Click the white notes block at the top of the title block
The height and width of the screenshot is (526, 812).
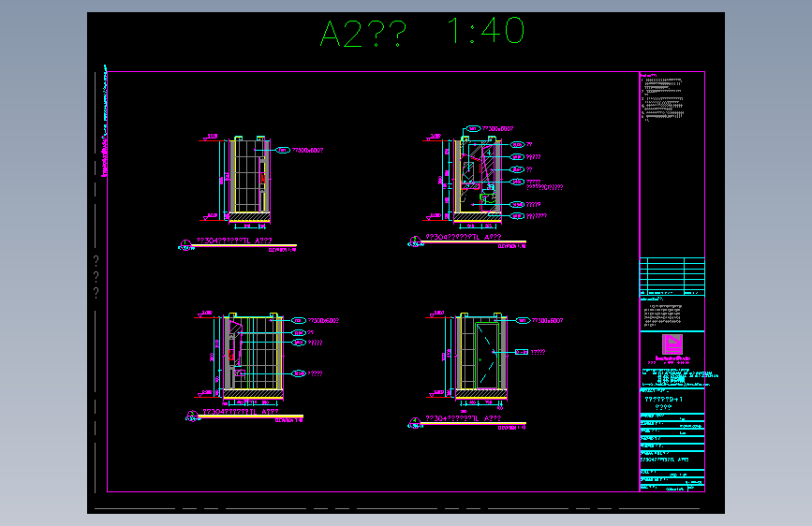click(662, 98)
